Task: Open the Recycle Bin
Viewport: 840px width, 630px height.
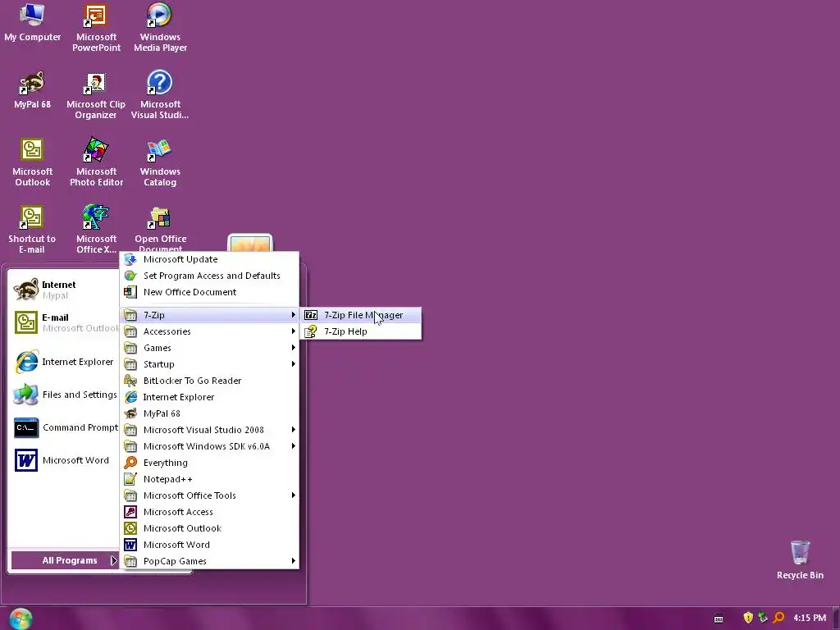Action: pos(800,559)
